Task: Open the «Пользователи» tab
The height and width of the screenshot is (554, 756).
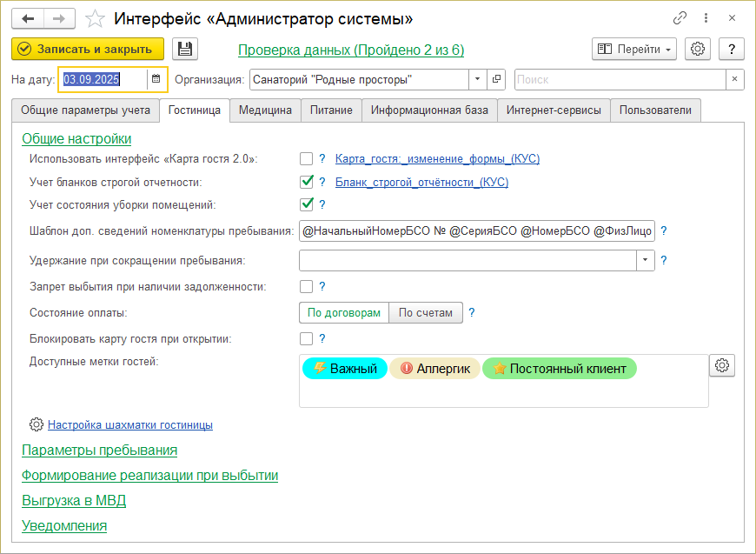Action: [x=655, y=110]
